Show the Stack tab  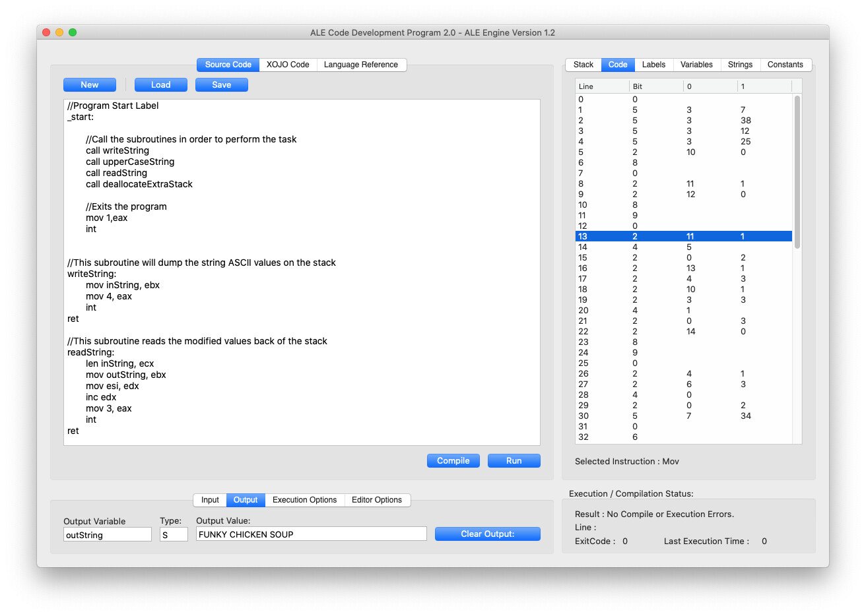click(x=583, y=65)
